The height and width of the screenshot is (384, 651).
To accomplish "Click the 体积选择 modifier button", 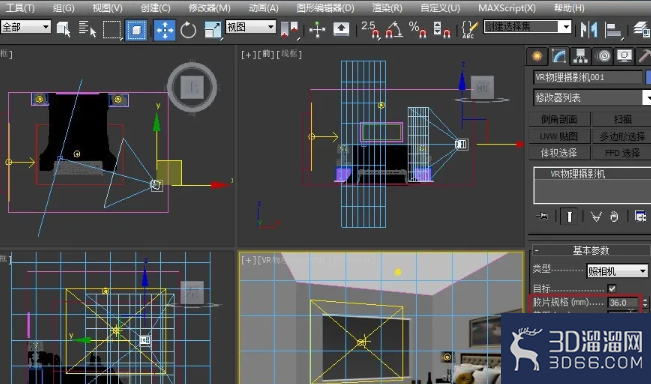I will coord(559,153).
